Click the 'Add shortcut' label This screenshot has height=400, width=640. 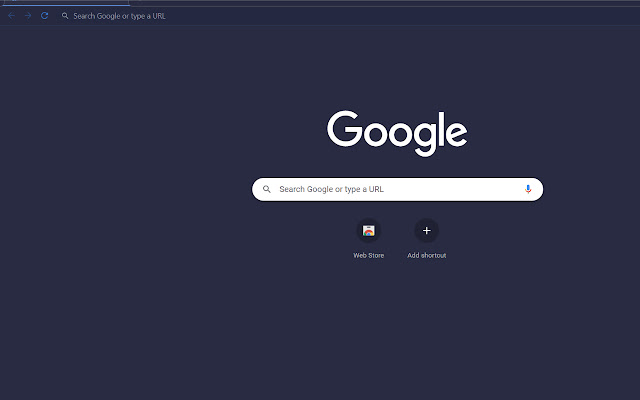(427, 256)
